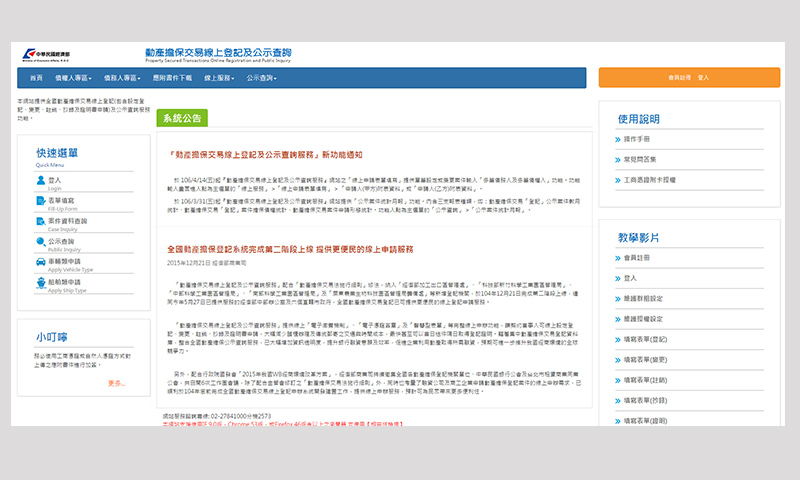Click the Ministry of Economic Affairs logo
The width and height of the screenshot is (800, 480).
(x=46, y=55)
